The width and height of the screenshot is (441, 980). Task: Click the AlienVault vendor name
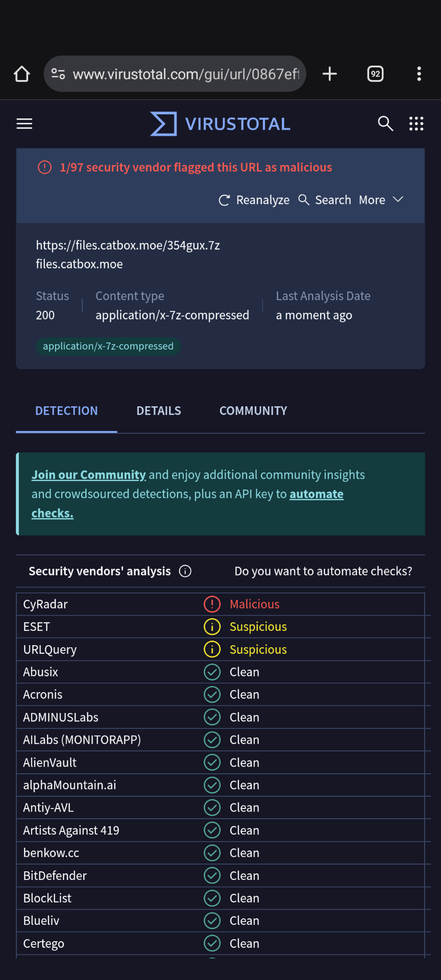coord(50,763)
